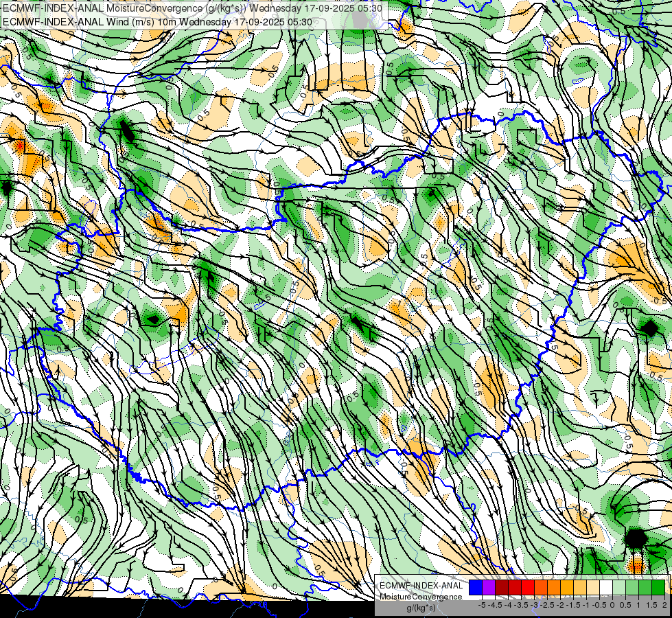Click the g/(kg*s) unit label in legend

click(421, 608)
